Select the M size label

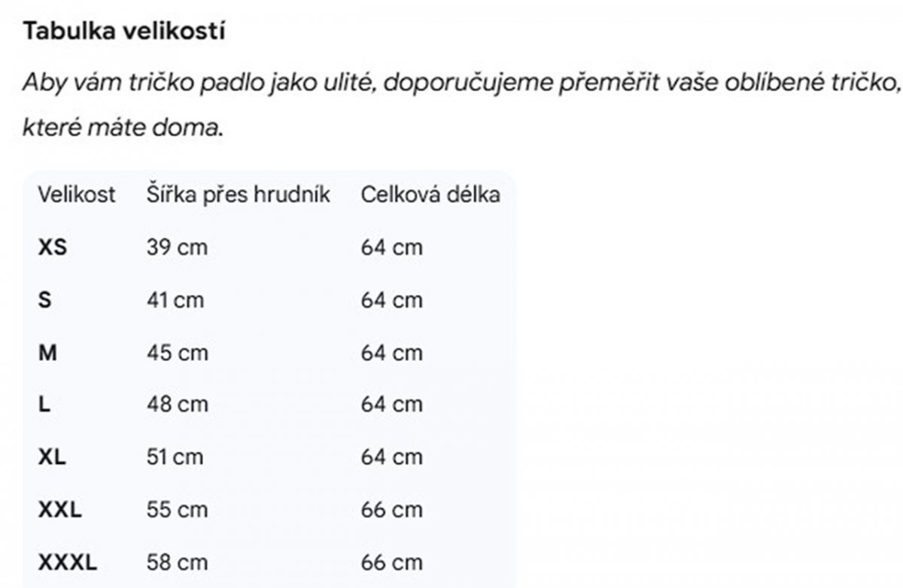[x=47, y=352]
